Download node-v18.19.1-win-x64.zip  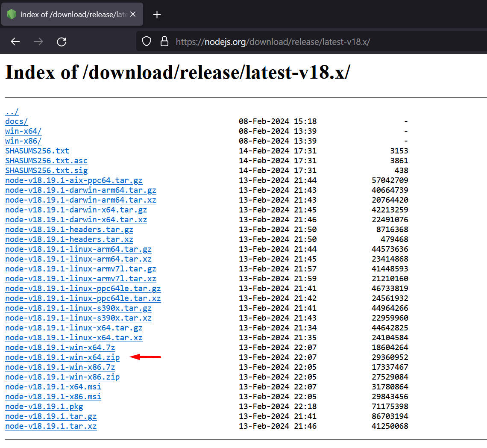(x=62, y=357)
